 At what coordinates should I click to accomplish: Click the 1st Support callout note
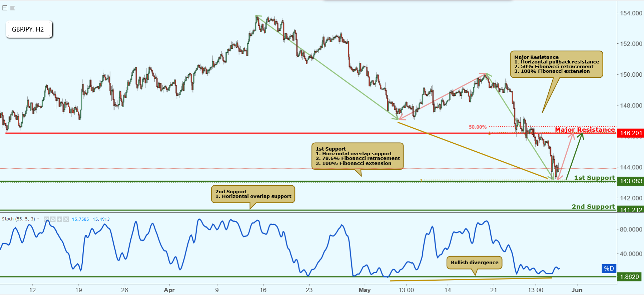[x=357, y=156]
